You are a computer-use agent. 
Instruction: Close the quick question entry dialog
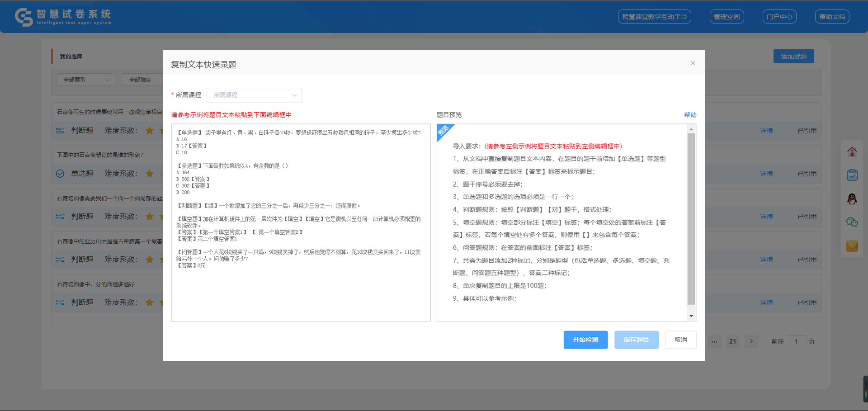click(693, 63)
